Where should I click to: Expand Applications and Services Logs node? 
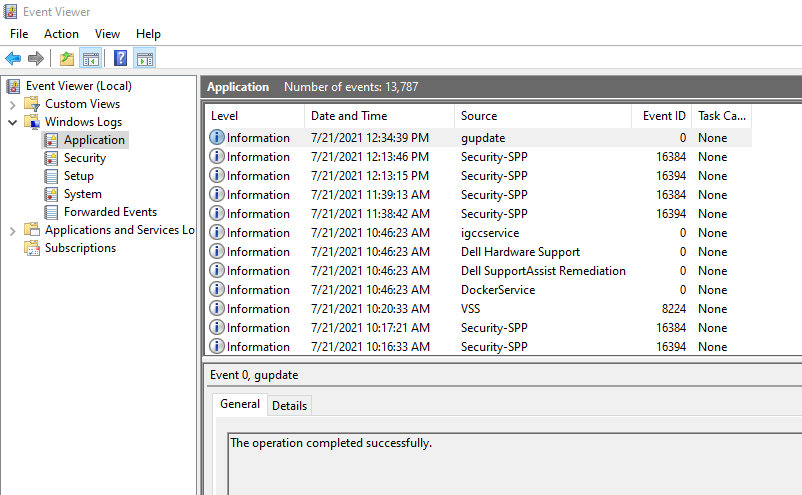[x=13, y=231]
